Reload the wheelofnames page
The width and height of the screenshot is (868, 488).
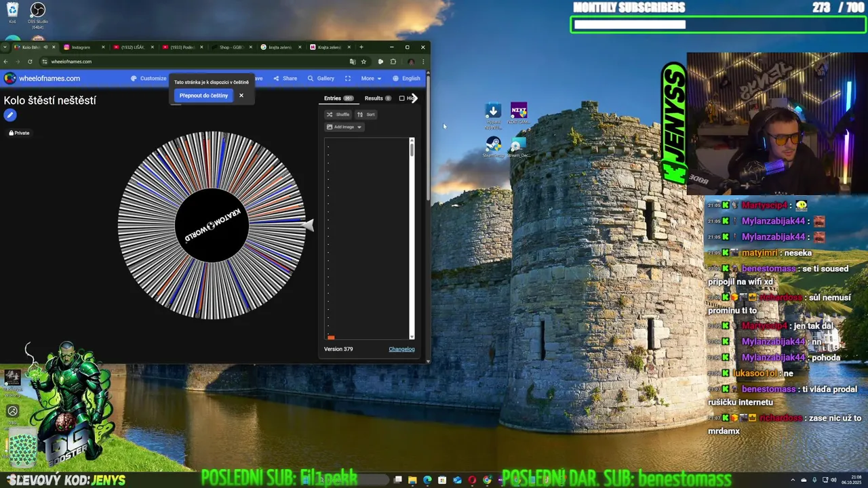click(30, 62)
